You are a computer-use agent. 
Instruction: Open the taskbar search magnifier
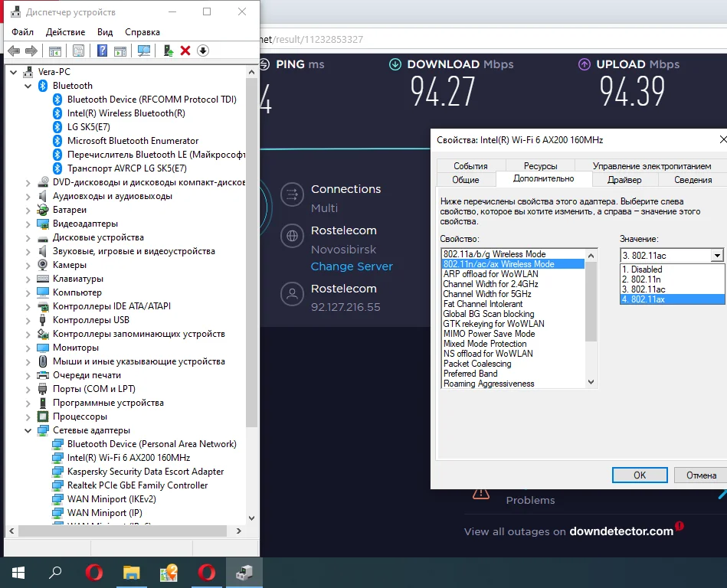point(55,573)
